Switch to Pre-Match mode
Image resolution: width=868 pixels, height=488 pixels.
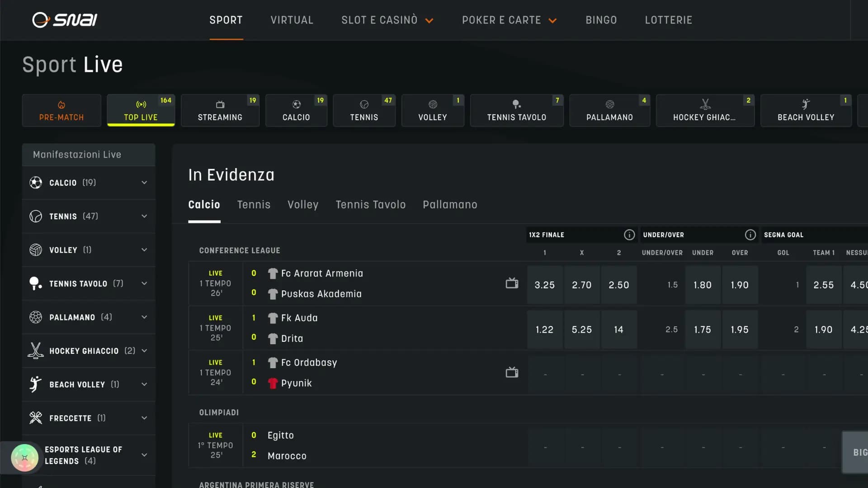[x=61, y=110]
